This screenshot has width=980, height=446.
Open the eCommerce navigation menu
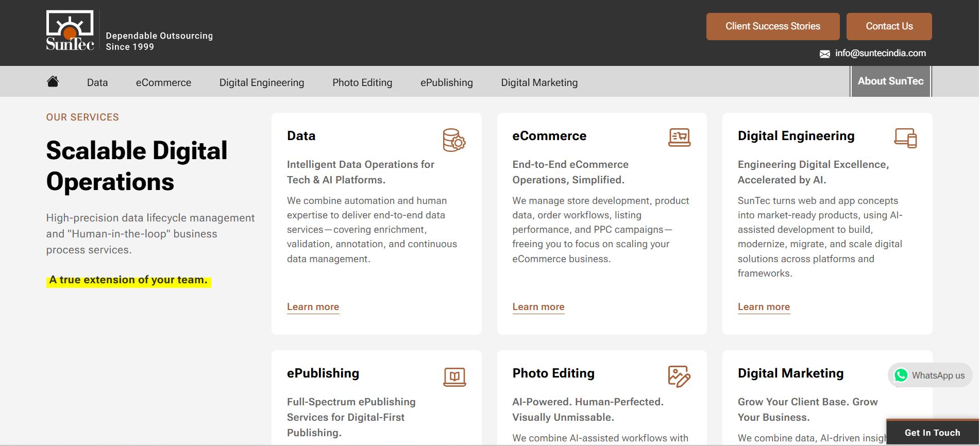(163, 82)
